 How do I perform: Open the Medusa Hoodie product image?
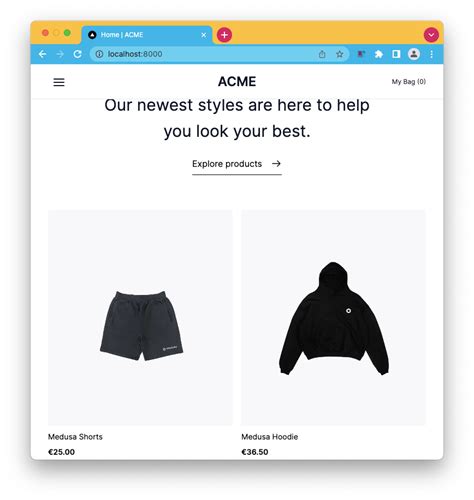pyautogui.click(x=333, y=318)
